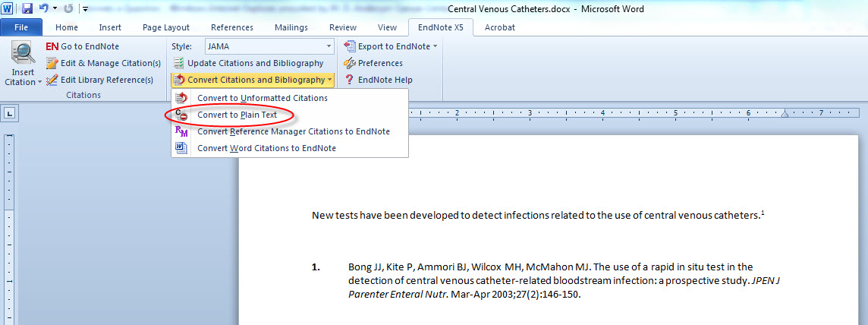Click the bold reference number 1.
The width and height of the screenshot is (868, 325).
(x=316, y=267)
